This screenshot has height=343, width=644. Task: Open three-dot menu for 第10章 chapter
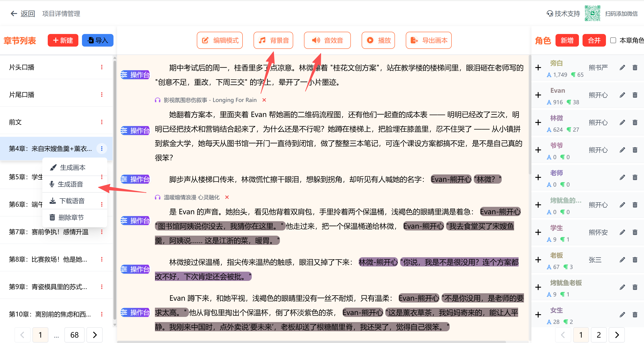point(102,314)
